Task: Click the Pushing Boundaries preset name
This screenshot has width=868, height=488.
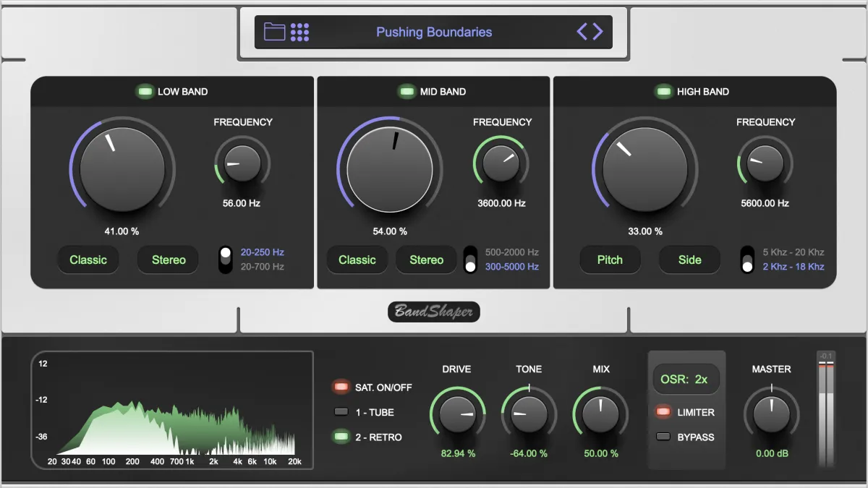Action: pos(434,32)
